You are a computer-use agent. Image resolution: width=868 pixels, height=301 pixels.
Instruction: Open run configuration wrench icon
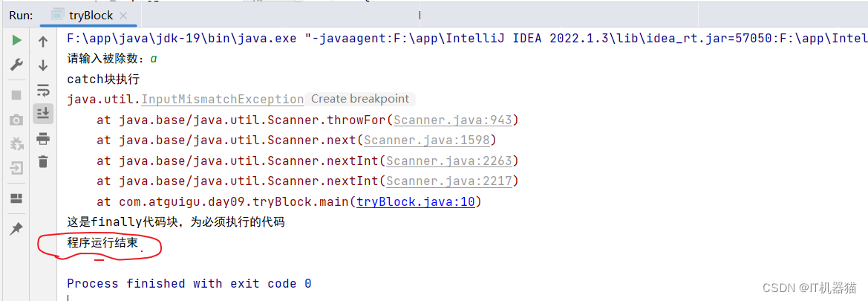16,65
